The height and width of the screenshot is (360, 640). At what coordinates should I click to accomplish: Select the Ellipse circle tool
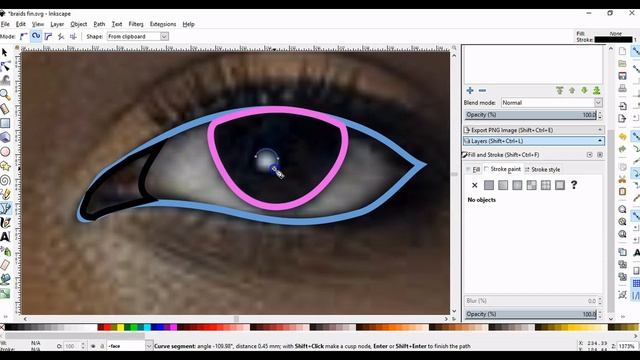coord(5,152)
